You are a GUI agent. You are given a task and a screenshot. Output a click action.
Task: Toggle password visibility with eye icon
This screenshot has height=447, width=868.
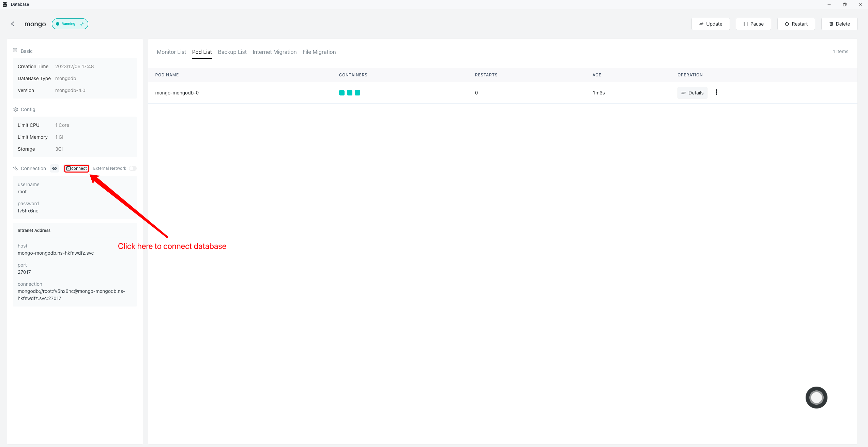55,168
